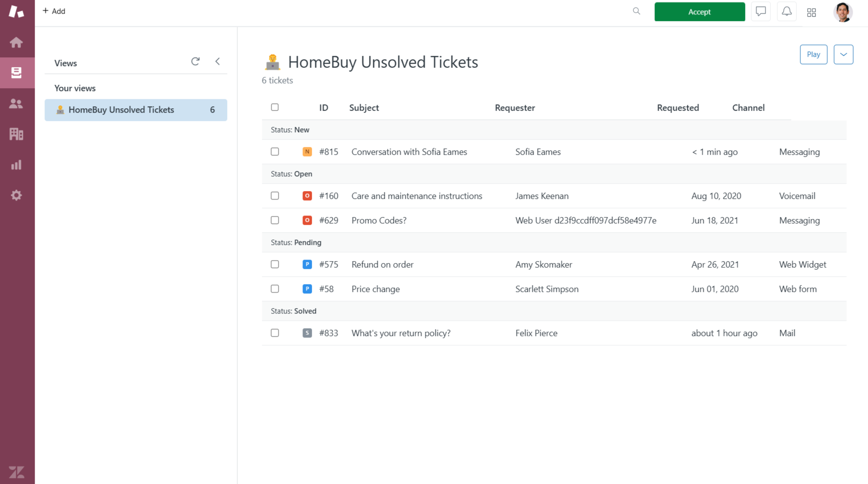This screenshot has width=868, height=484.
Task: Sort by the Channel column header
Action: pyautogui.click(x=748, y=108)
